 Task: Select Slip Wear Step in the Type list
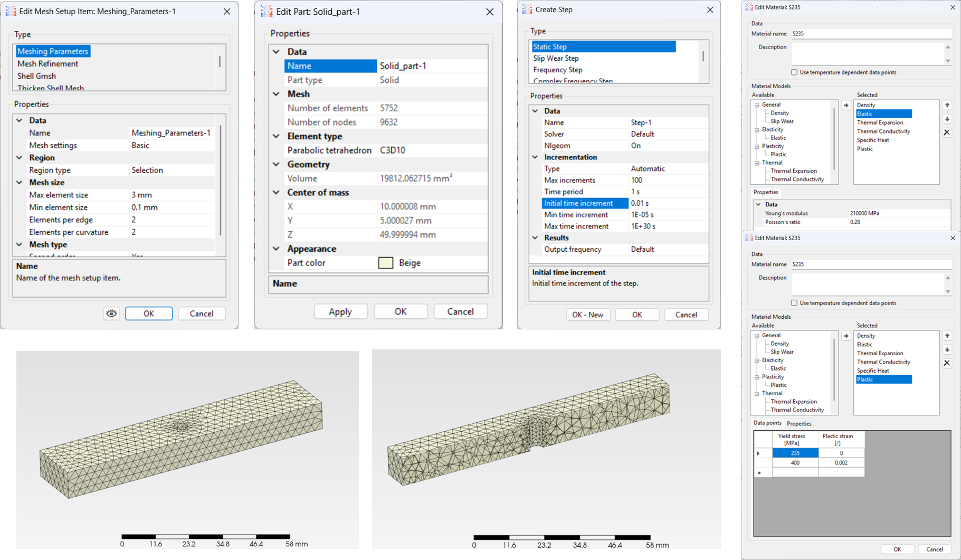tap(556, 59)
